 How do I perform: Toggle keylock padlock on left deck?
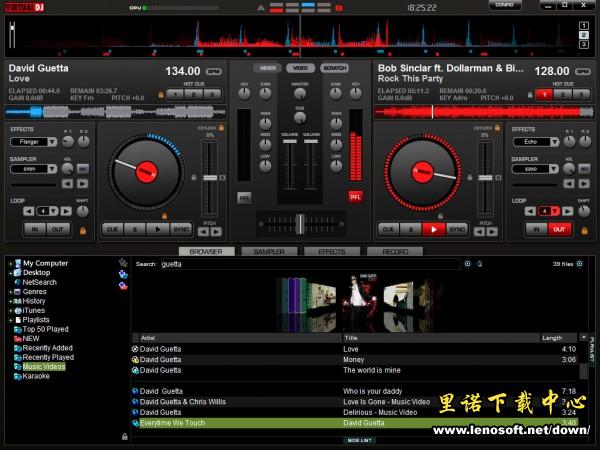(221, 128)
